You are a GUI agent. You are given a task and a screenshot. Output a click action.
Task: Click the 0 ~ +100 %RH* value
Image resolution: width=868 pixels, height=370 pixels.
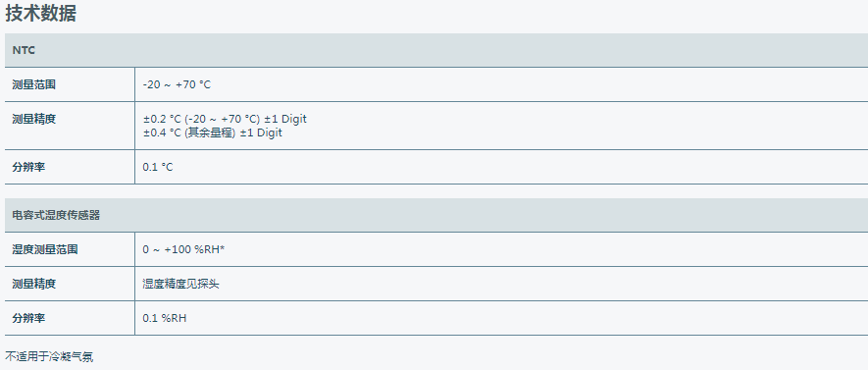pyautogui.click(x=183, y=249)
